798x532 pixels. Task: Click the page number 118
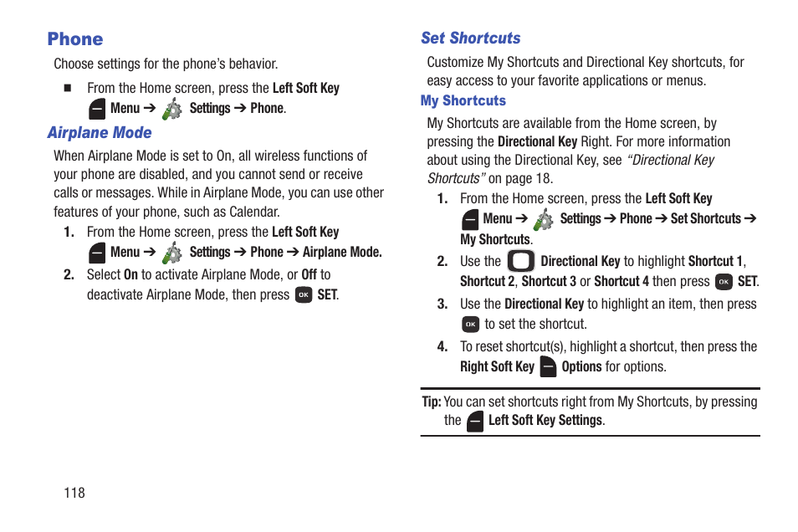pos(74,493)
